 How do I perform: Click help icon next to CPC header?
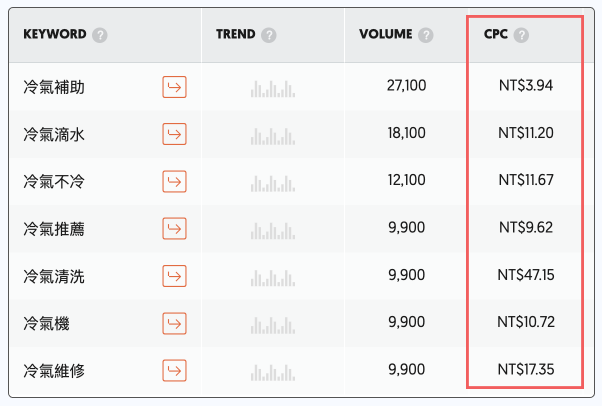click(522, 35)
